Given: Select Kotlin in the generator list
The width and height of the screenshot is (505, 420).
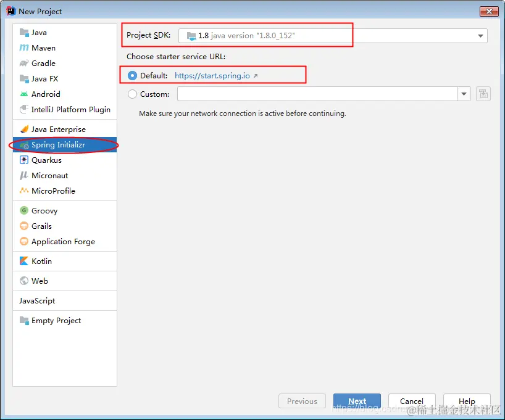Looking at the screenshot, I should point(65,261).
